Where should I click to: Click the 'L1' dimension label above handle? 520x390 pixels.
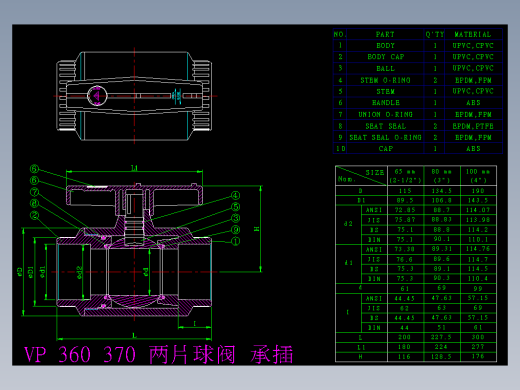click(x=134, y=168)
